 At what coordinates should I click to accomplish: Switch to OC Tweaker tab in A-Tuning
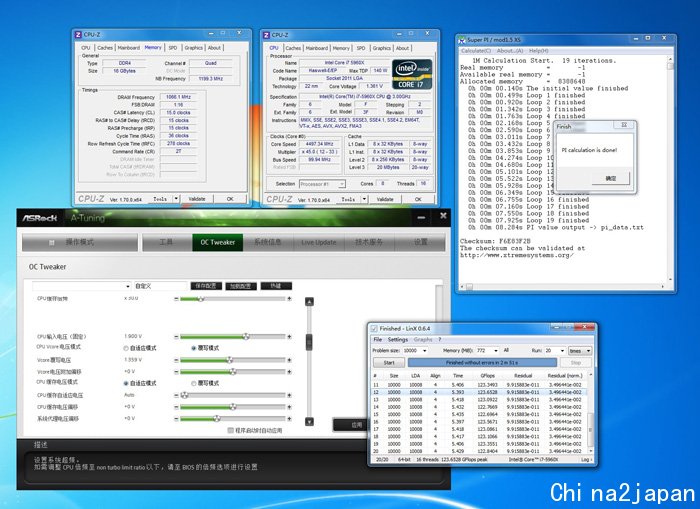(218, 242)
